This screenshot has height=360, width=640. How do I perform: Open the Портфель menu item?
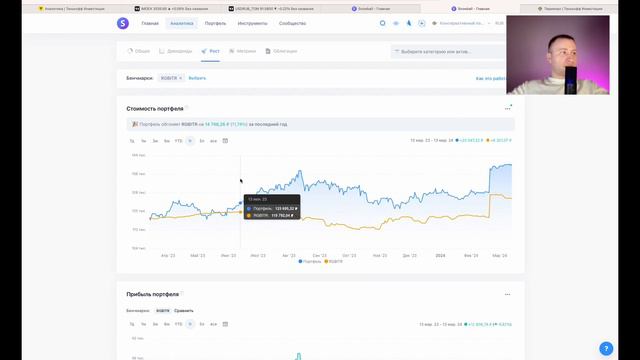(215, 24)
